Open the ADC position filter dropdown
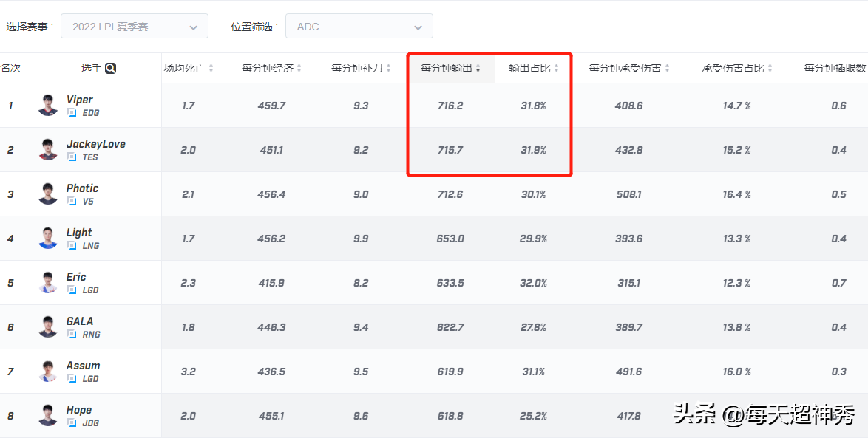Viewport: 868px width, 438px height. pyautogui.click(x=359, y=27)
